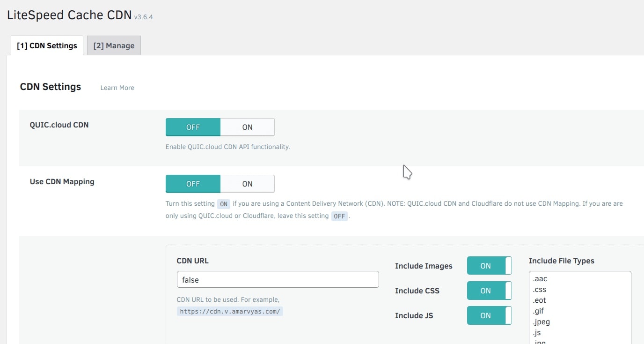Click the Use CDN Mapping setting label
The width and height of the screenshot is (644, 344).
(62, 181)
